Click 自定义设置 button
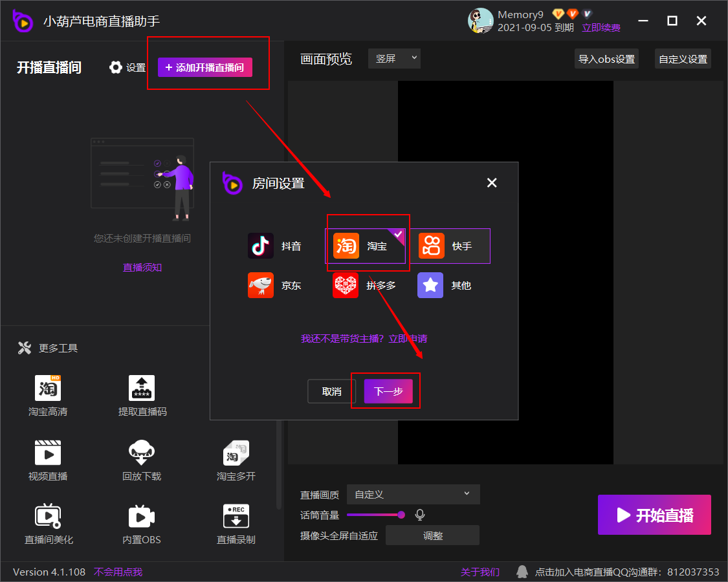The width and height of the screenshot is (728, 582). pos(683,59)
